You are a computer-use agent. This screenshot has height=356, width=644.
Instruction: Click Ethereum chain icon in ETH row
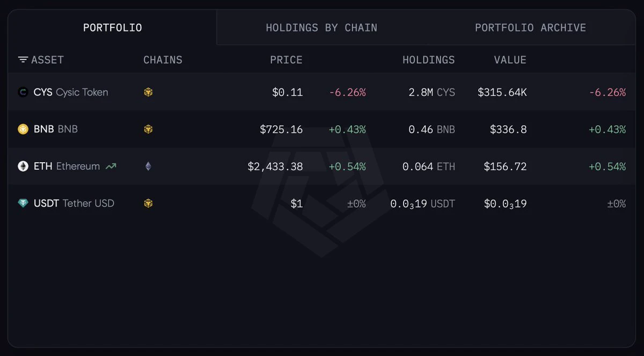[148, 166]
